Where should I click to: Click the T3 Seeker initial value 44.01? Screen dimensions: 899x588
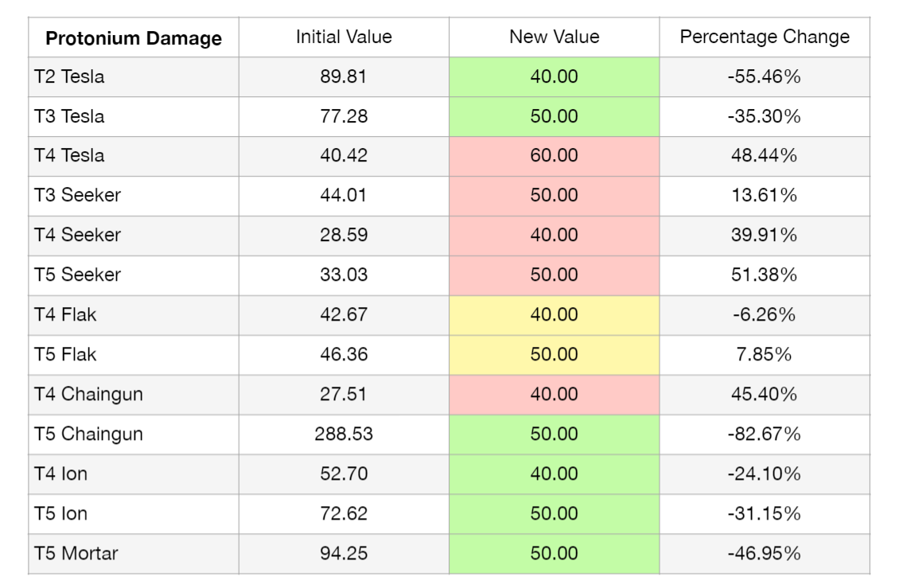coord(344,196)
